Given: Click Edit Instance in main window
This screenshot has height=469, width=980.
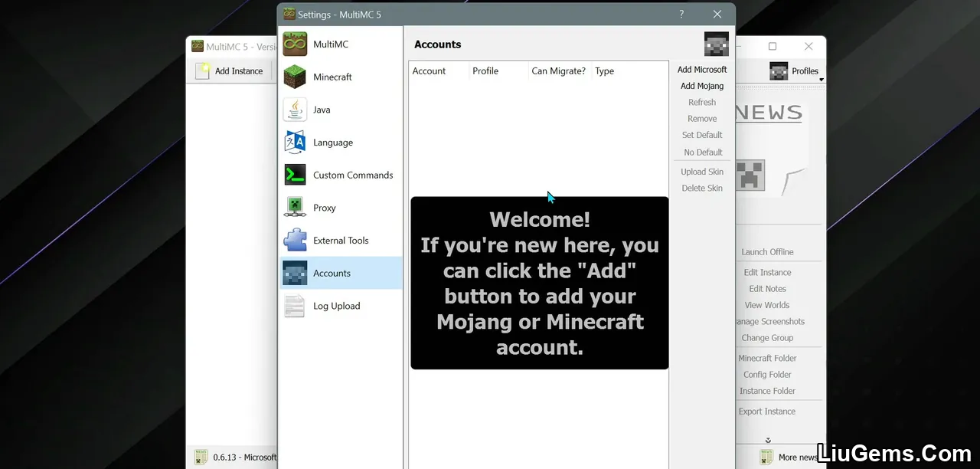Looking at the screenshot, I should [x=767, y=273].
